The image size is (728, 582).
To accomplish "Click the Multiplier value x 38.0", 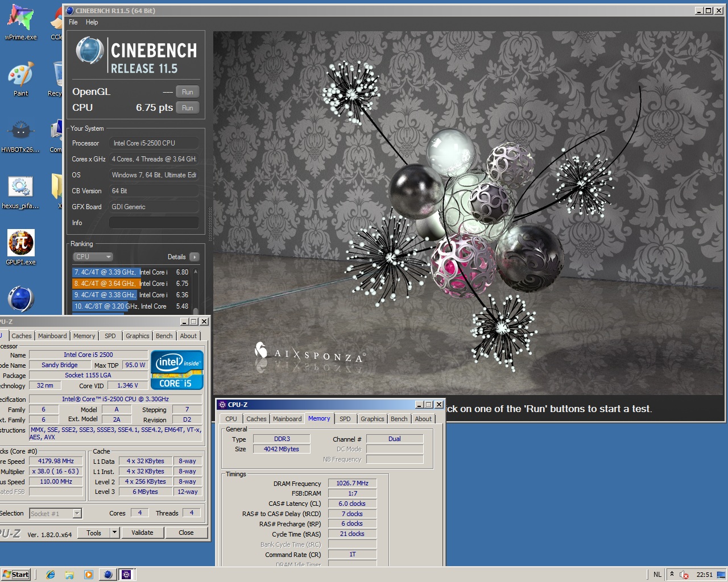I will 56,471.
